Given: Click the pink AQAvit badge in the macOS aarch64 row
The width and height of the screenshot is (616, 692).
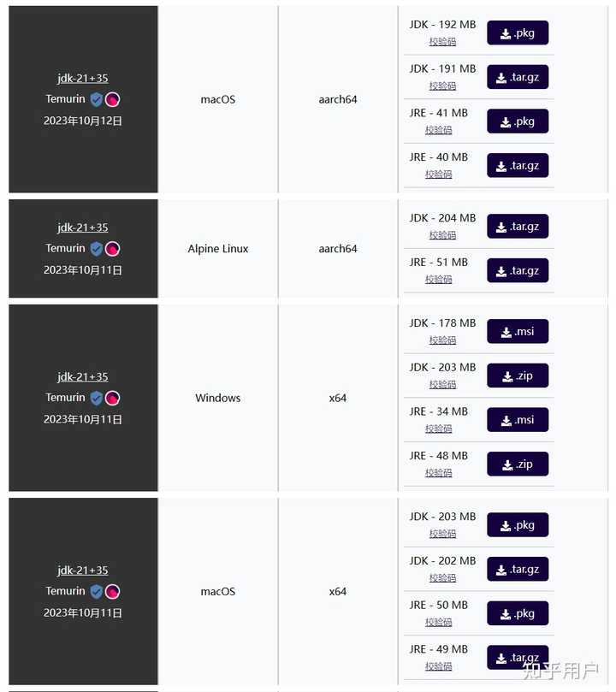Looking at the screenshot, I should coord(113,99).
